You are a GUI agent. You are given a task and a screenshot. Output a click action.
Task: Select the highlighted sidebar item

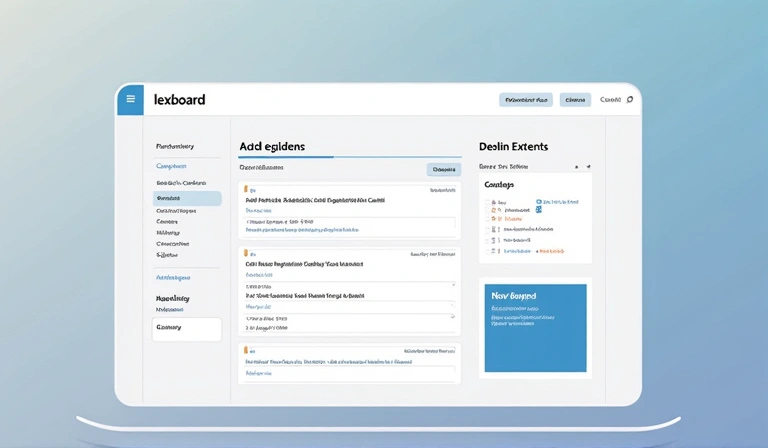point(187,198)
